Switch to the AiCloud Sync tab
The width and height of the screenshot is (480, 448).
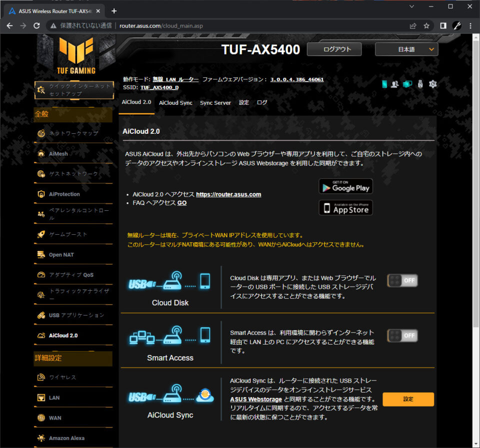coord(175,103)
